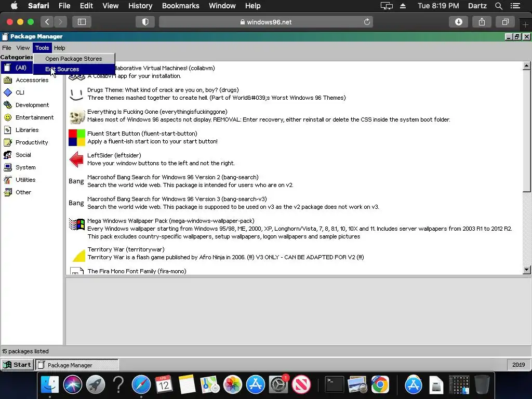Click Package Manager taskbar button

coord(77,365)
